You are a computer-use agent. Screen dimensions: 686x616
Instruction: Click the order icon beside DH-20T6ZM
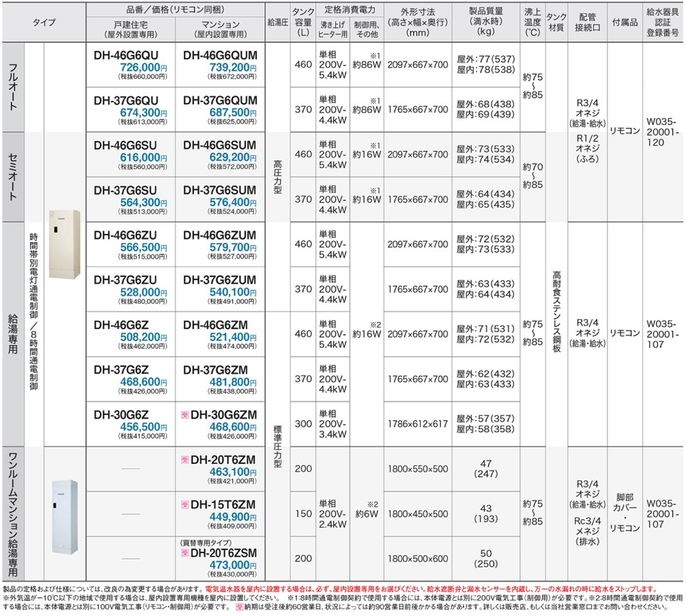point(185,460)
